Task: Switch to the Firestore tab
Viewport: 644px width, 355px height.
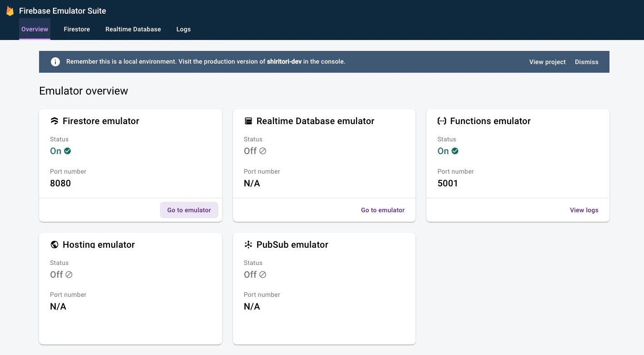Action: (x=77, y=29)
